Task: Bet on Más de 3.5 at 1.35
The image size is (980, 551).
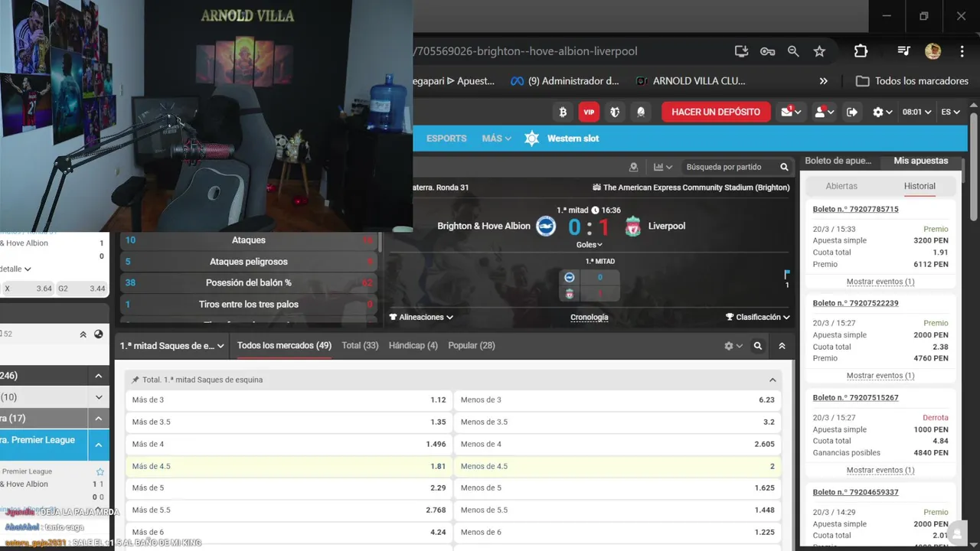Action: (289, 422)
